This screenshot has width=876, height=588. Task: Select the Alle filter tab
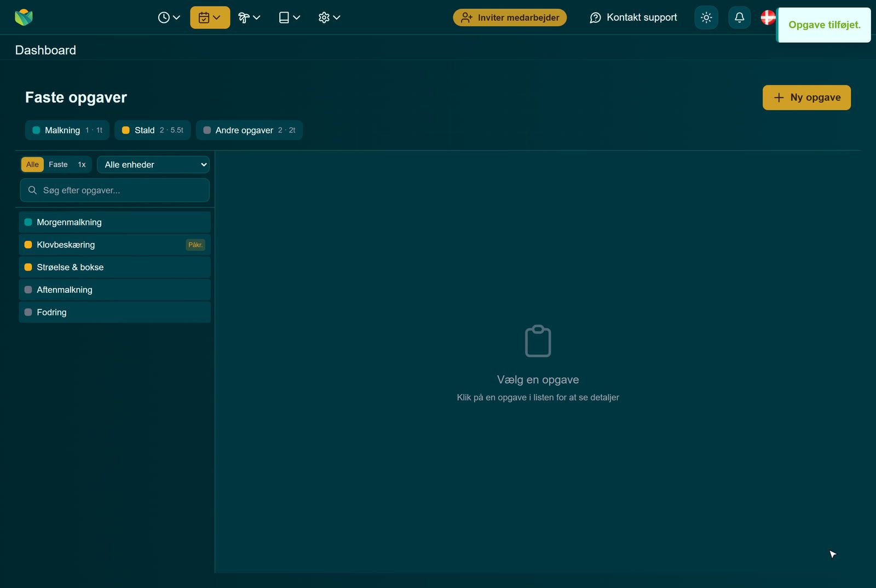click(32, 165)
